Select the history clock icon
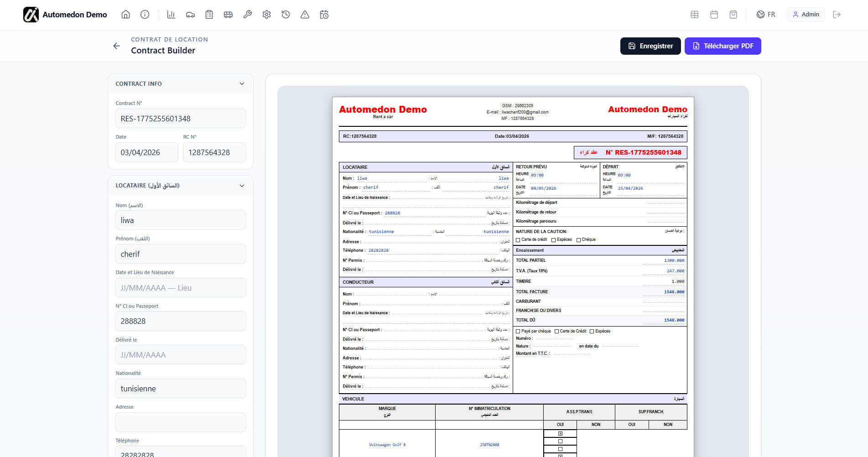 pos(286,14)
